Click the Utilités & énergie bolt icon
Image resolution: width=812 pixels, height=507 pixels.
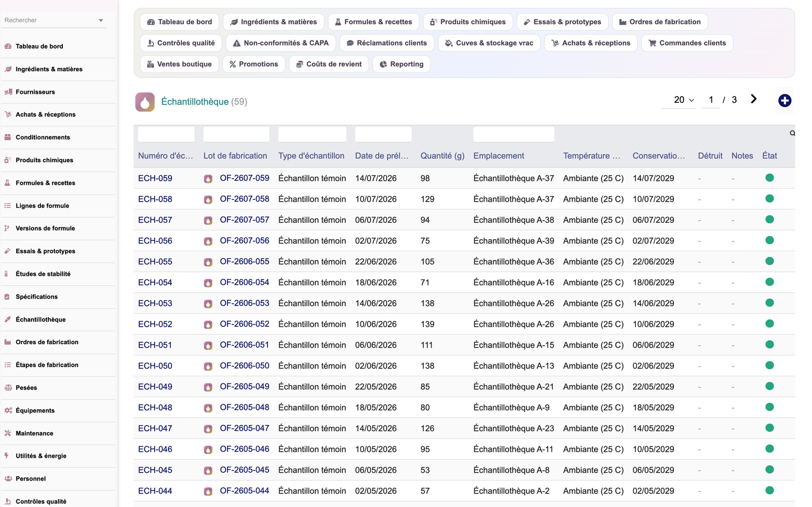click(x=8, y=456)
